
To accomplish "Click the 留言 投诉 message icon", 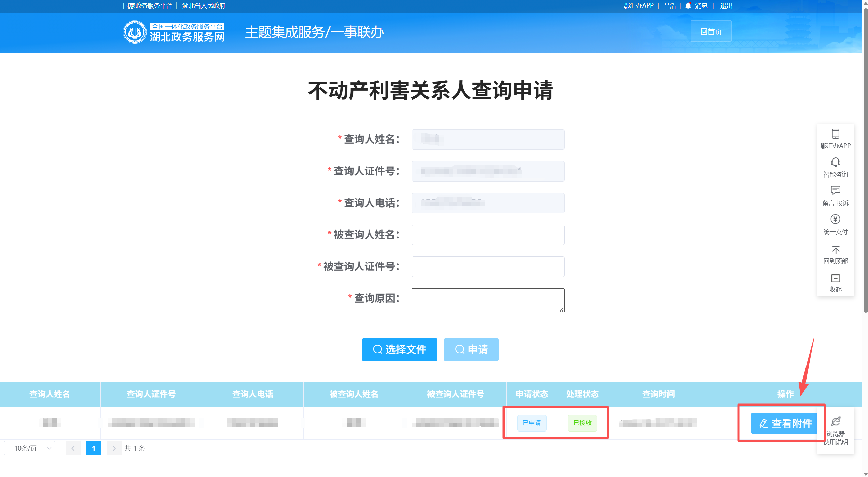I will [x=835, y=190].
